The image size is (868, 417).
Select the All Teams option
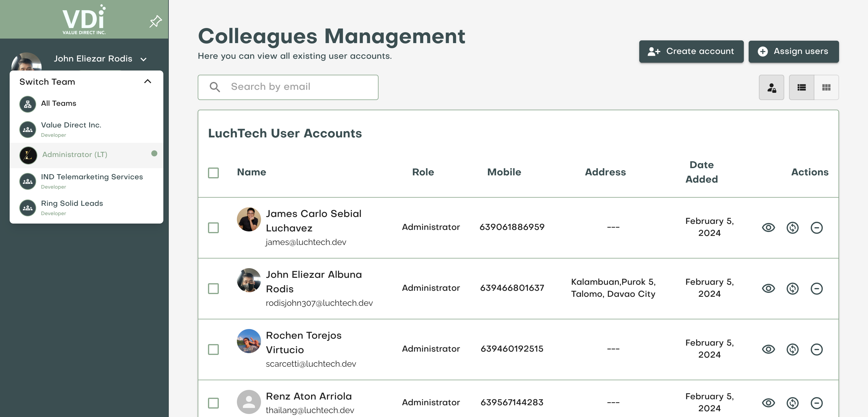(58, 103)
